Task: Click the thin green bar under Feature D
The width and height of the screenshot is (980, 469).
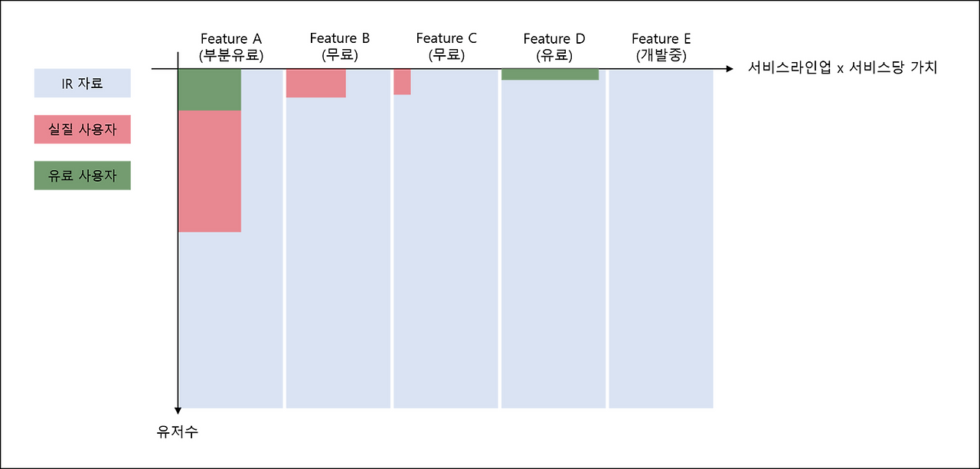Action: pos(550,74)
